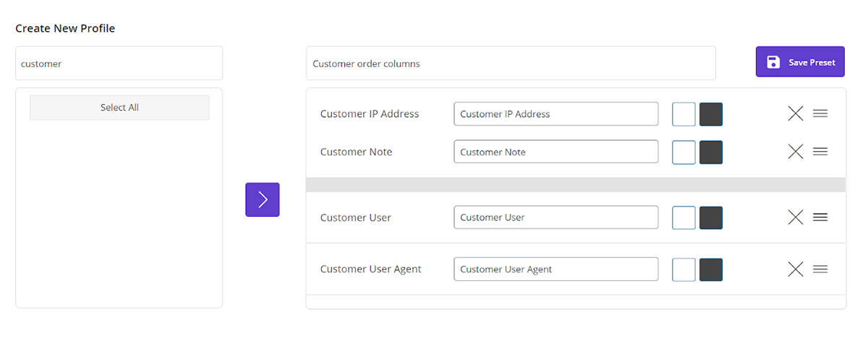The image size is (868, 346).
Task: Pick dark swatch for Customer User Agent
Action: tap(711, 269)
